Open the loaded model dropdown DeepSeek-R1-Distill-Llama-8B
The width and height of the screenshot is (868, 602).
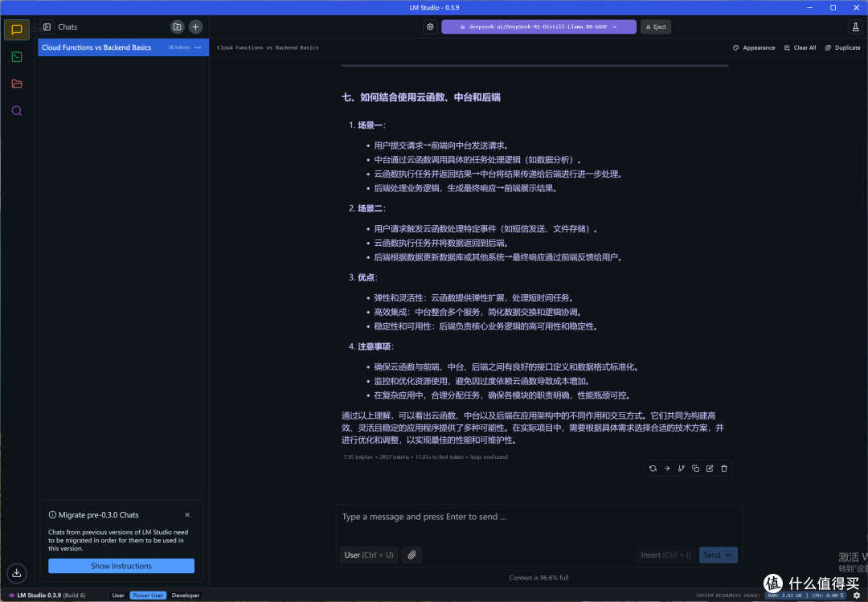click(538, 27)
